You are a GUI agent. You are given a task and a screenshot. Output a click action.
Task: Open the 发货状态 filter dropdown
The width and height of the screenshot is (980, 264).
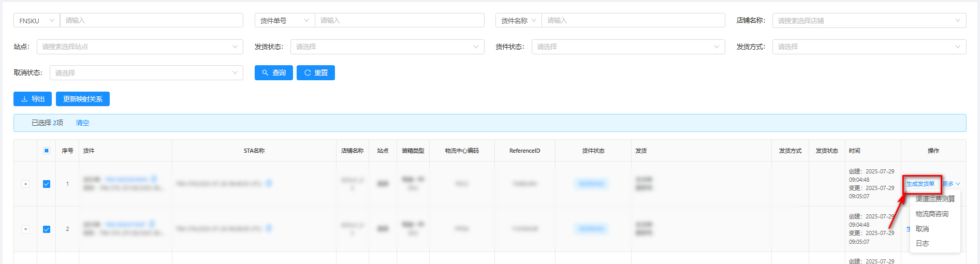click(x=387, y=47)
